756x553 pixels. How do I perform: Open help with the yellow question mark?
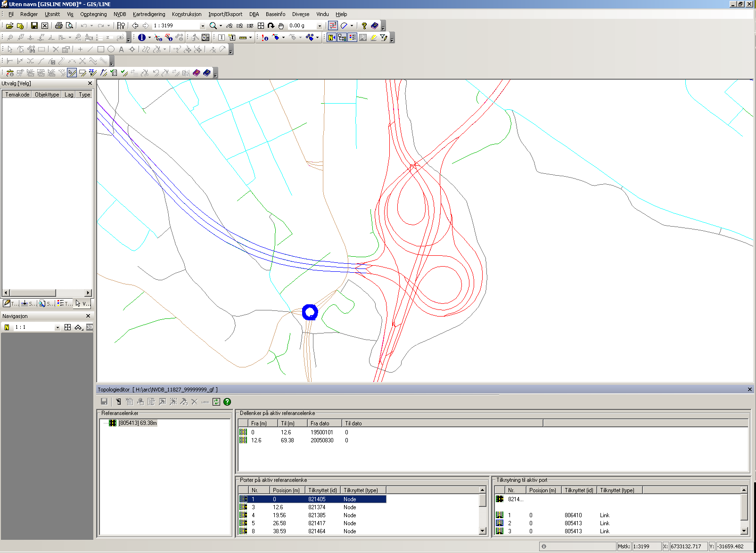point(364,25)
